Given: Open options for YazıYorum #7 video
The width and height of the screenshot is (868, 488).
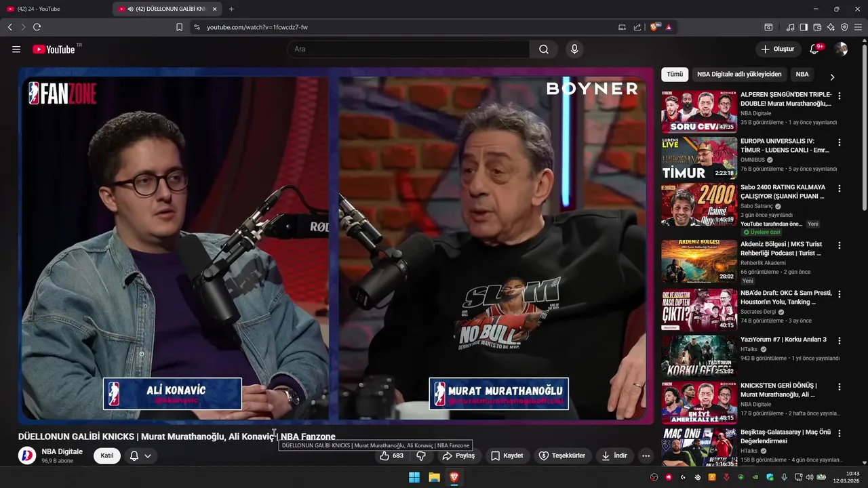Looking at the screenshot, I should (x=840, y=341).
